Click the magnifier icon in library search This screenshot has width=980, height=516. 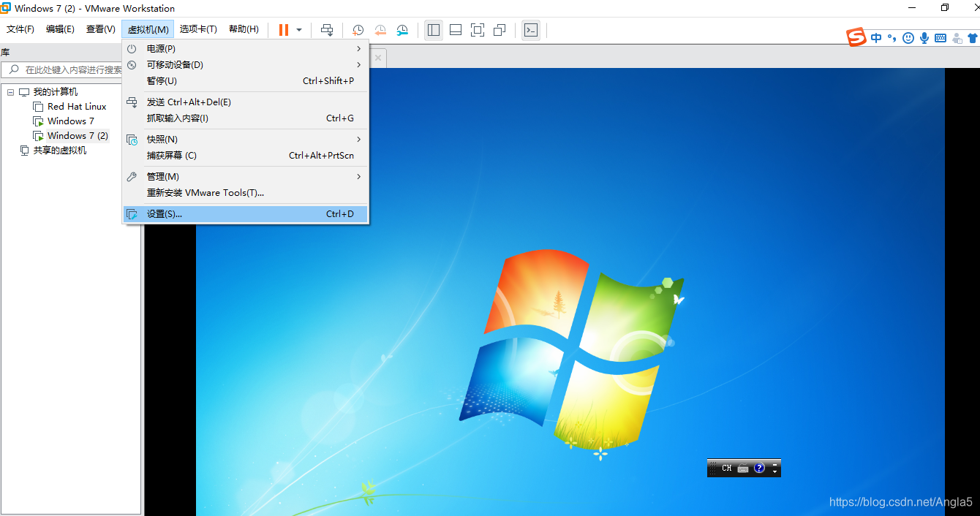13,70
